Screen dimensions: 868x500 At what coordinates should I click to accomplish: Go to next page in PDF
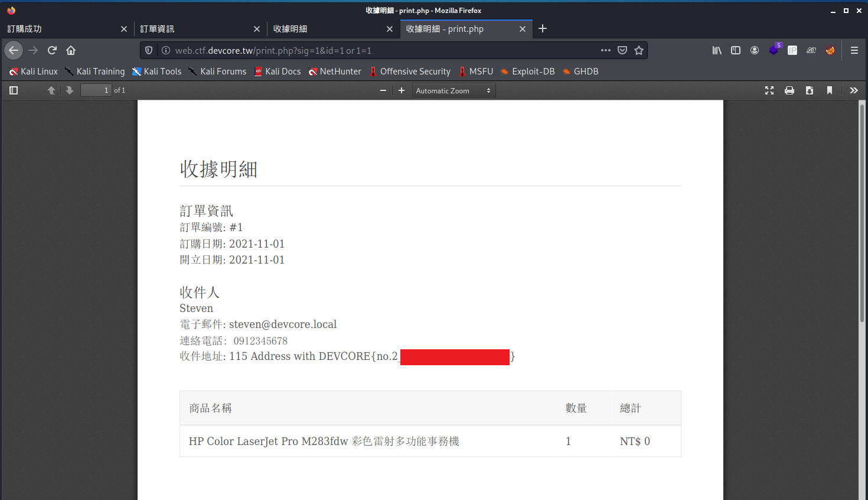[70, 90]
